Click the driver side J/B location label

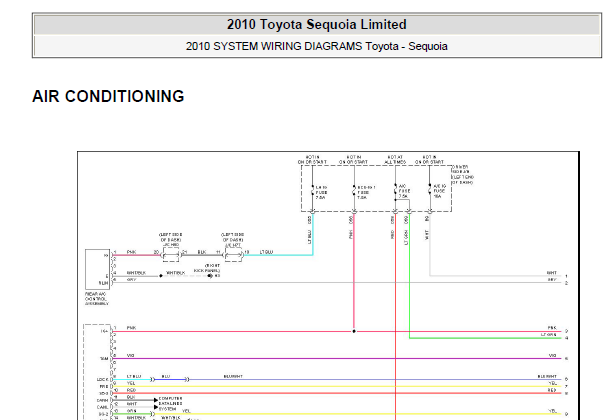(463, 175)
